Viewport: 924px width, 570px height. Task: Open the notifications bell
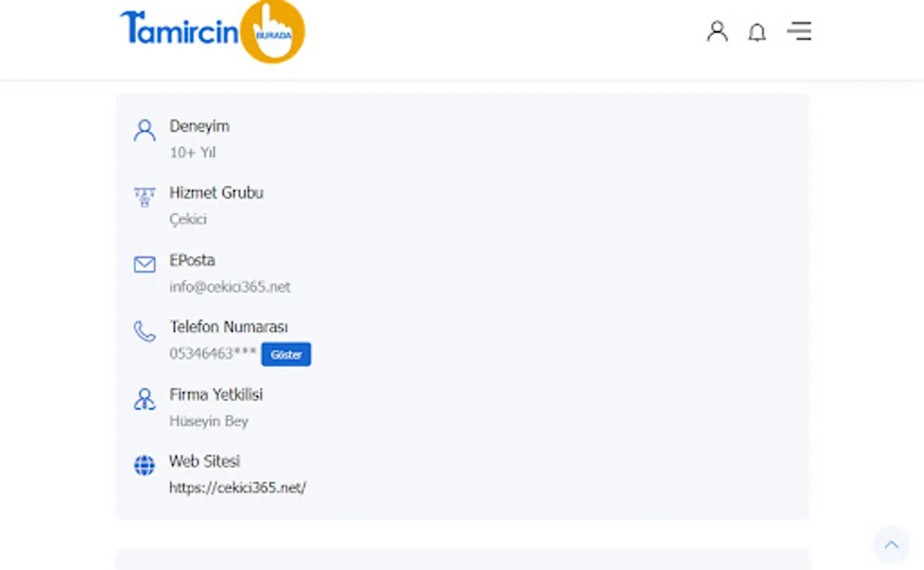757,32
